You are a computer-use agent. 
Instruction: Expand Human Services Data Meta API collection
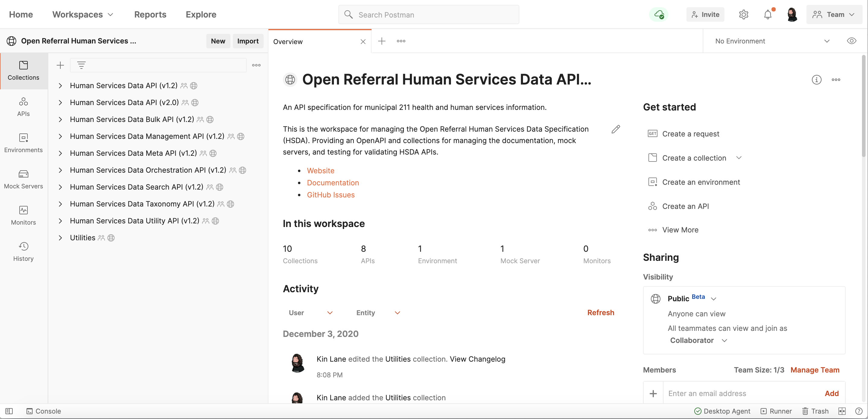tap(60, 153)
